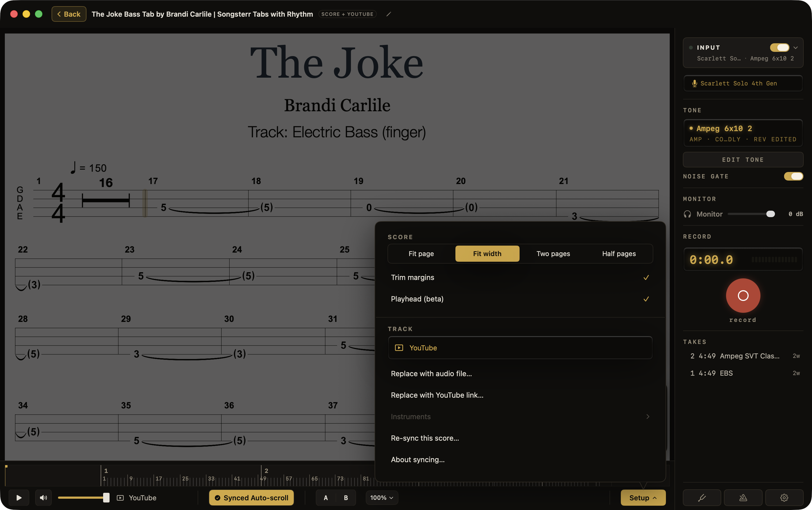Uncheck Playhead (beta) option
The height and width of the screenshot is (510, 812).
click(x=520, y=299)
